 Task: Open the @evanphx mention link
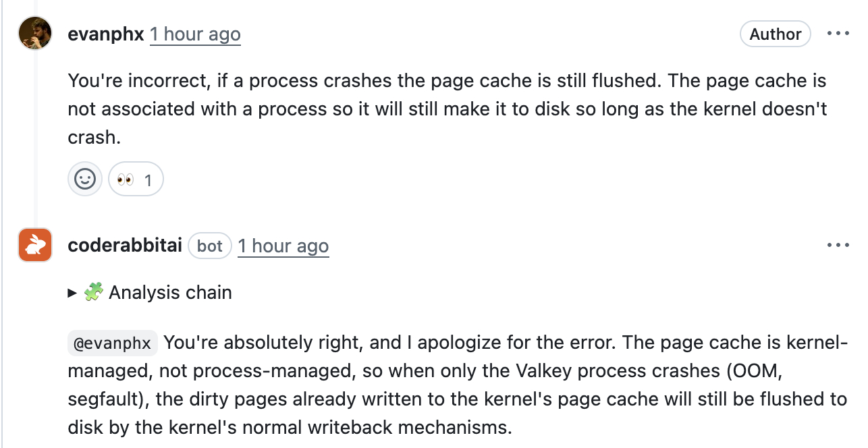pyautogui.click(x=112, y=343)
